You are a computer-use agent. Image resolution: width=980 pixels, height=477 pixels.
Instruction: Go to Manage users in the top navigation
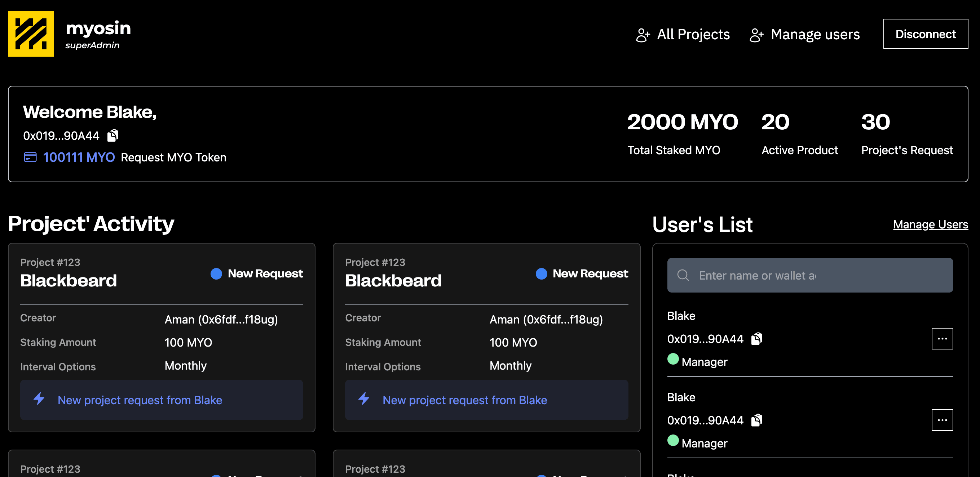tap(815, 35)
